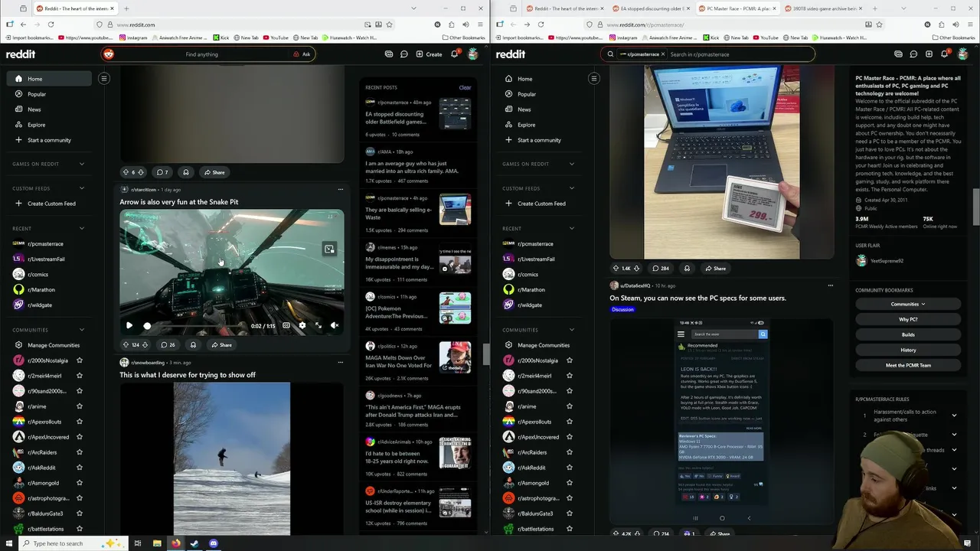Collapse Recent section in left window
The height and width of the screenshot is (551, 980).
coord(82,228)
